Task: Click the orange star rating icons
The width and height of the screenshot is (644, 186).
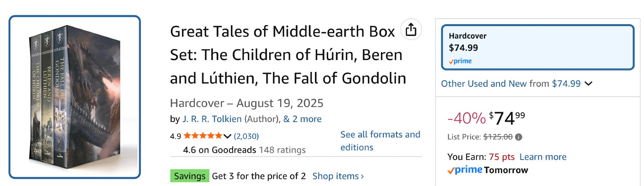Action: click(x=203, y=136)
